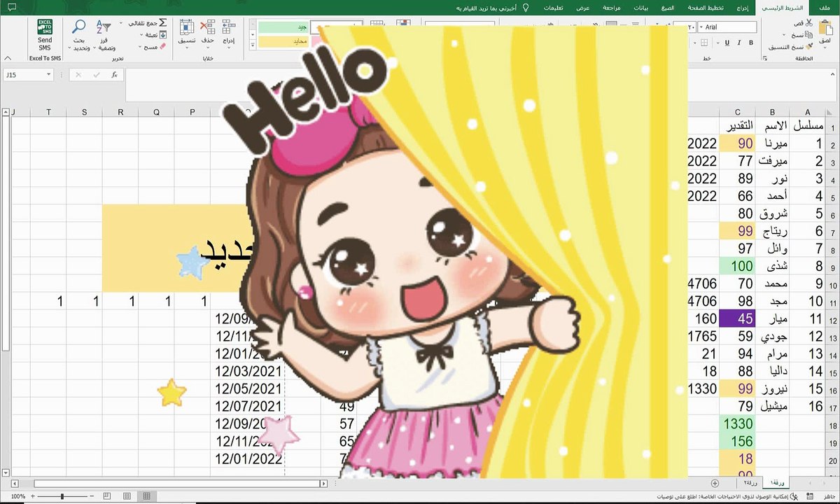Click the Cut (قص) scissors icon
840x504 pixels.
[x=809, y=22]
